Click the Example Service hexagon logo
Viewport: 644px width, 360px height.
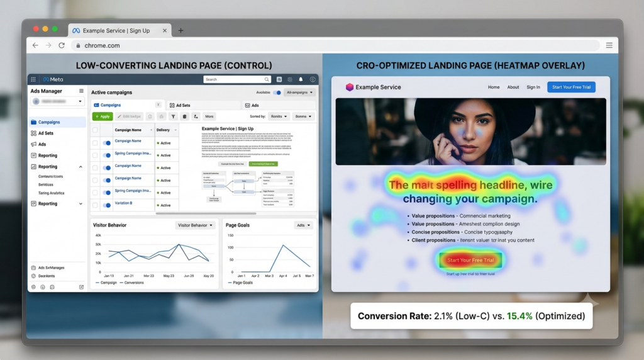350,87
